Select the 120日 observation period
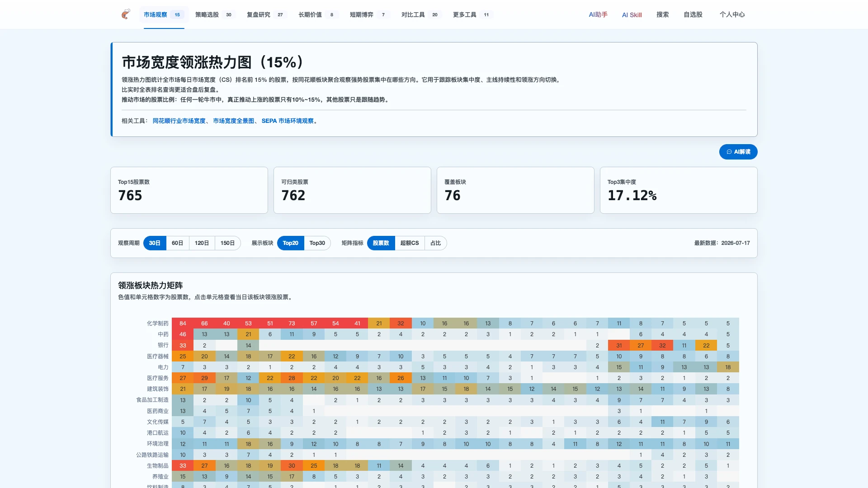Screen dimensions: 868x488 [202, 243]
